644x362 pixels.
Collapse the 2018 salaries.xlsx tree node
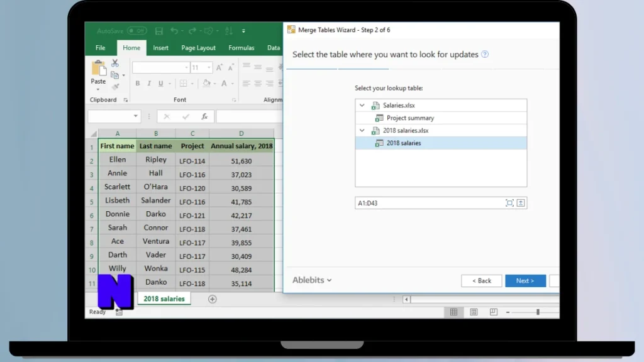362,131
